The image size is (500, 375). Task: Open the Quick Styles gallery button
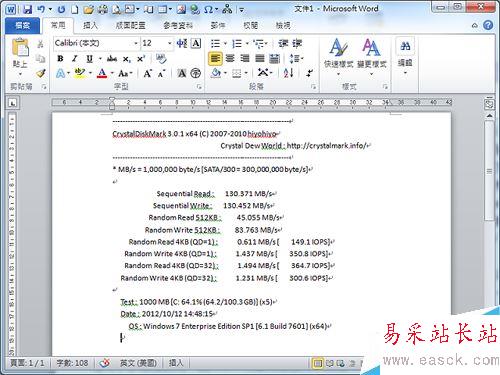[339, 56]
